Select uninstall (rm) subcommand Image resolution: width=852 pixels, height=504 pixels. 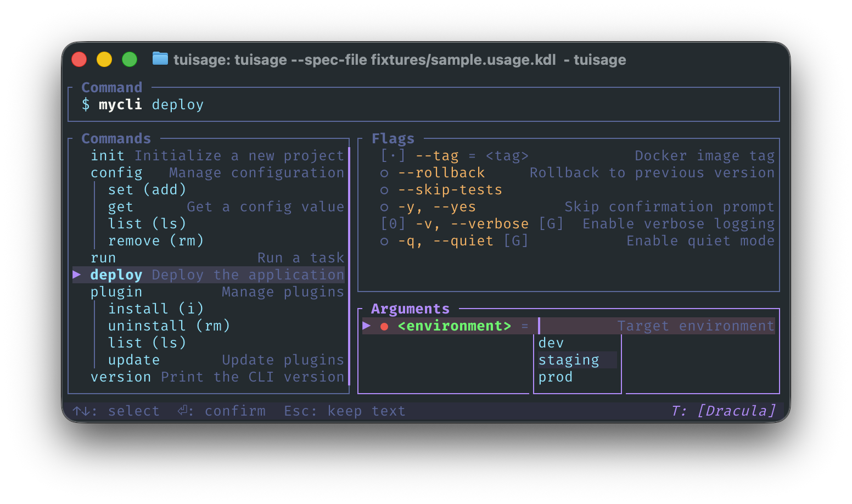coord(169,326)
